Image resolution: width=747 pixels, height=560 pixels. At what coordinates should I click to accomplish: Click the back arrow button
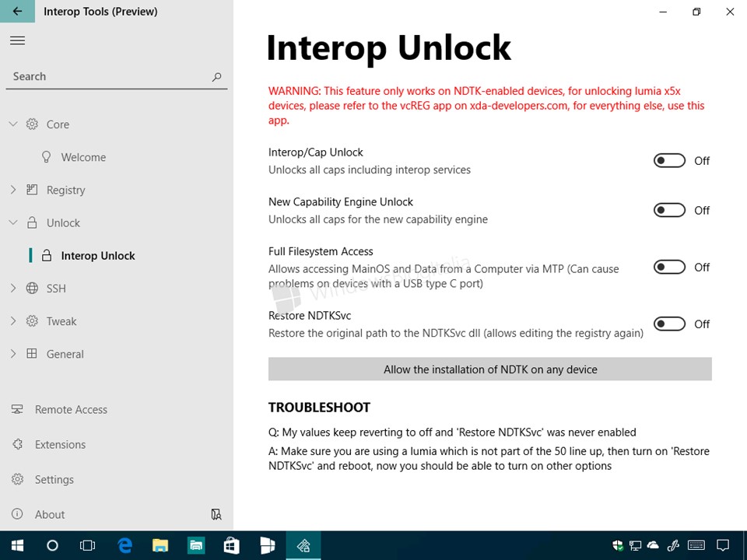coord(17,11)
